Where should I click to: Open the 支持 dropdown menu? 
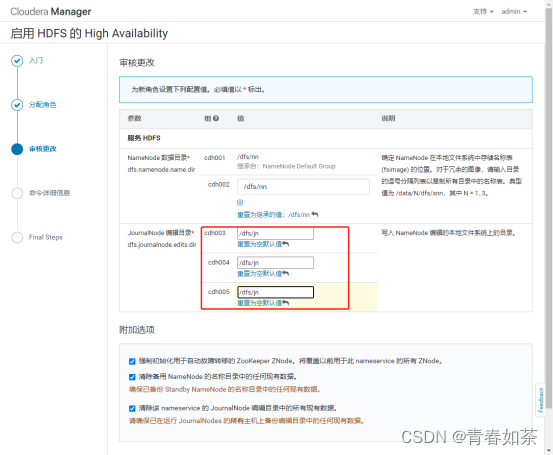coord(483,12)
